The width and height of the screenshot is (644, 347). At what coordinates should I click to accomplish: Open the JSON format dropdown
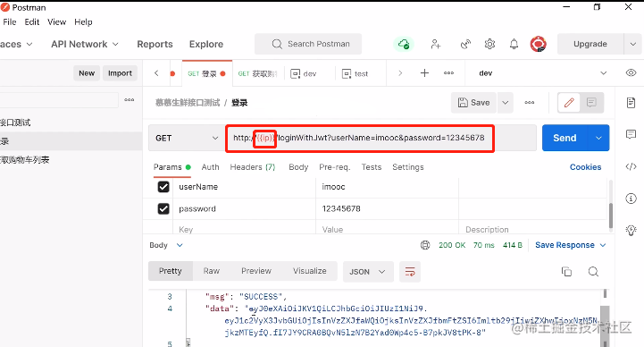368,272
